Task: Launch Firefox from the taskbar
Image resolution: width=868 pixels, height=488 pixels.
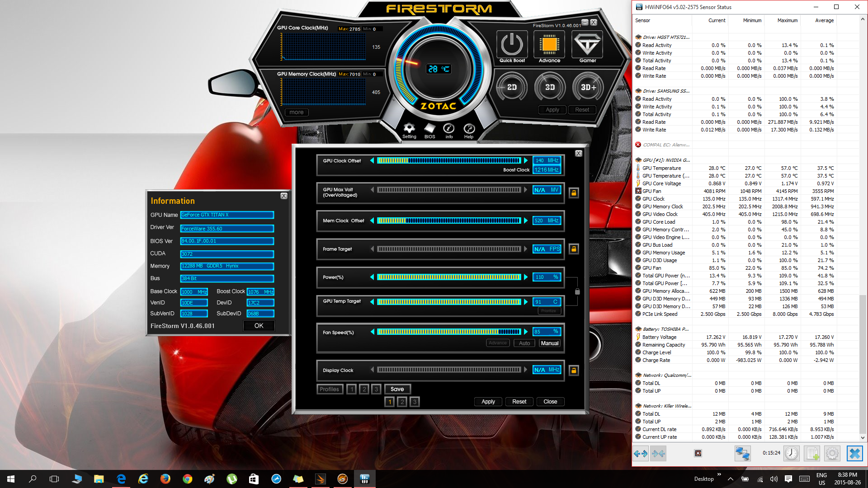Action: [x=165, y=479]
